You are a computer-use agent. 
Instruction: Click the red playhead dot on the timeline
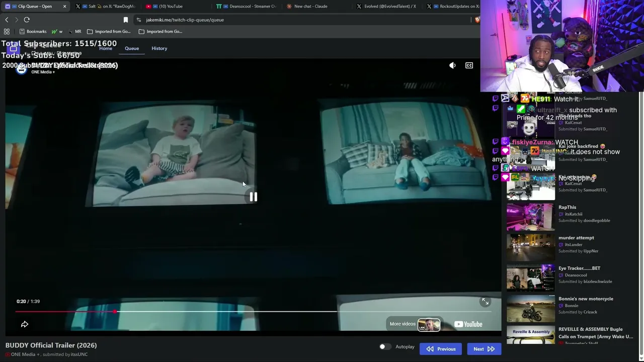click(x=115, y=312)
